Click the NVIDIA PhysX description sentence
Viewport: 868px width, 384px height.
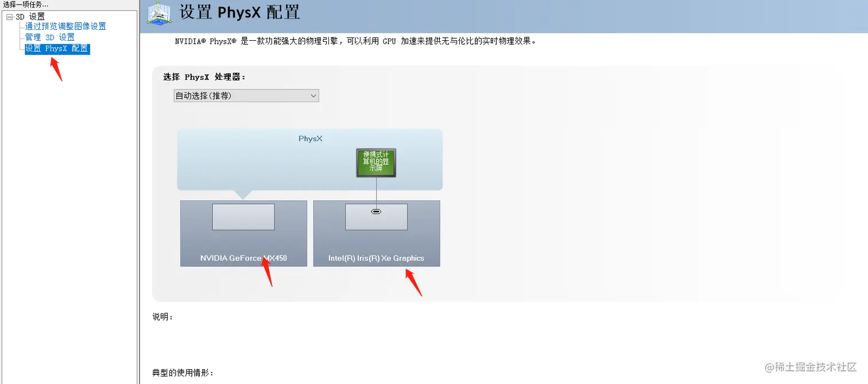[356, 41]
